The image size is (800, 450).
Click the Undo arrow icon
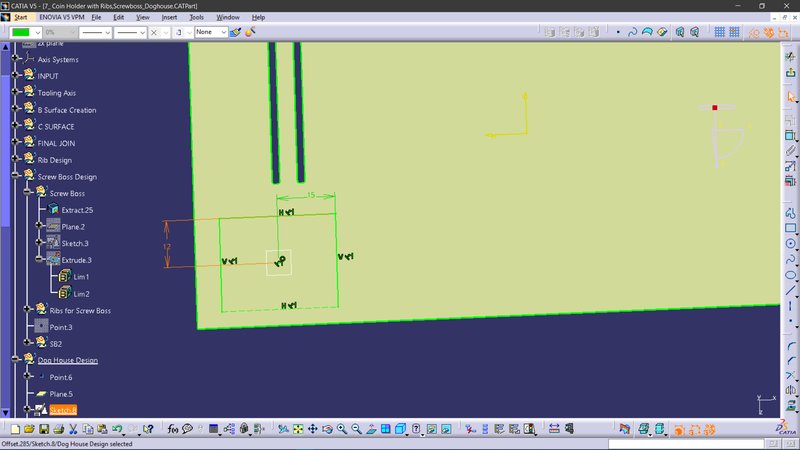pos(117,429)
